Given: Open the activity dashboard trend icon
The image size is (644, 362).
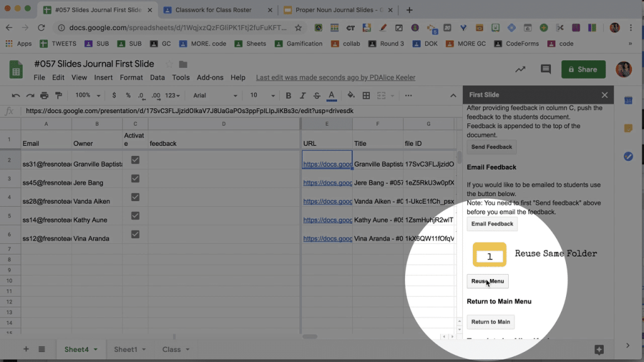Looking at the screenshot, I should 520,69.
